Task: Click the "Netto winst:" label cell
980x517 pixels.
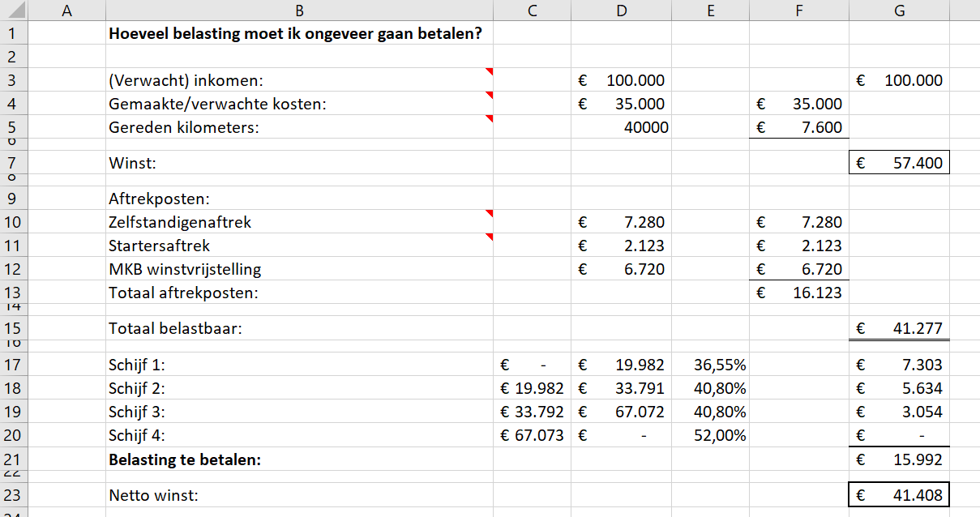Action: (x=299, y=494)
